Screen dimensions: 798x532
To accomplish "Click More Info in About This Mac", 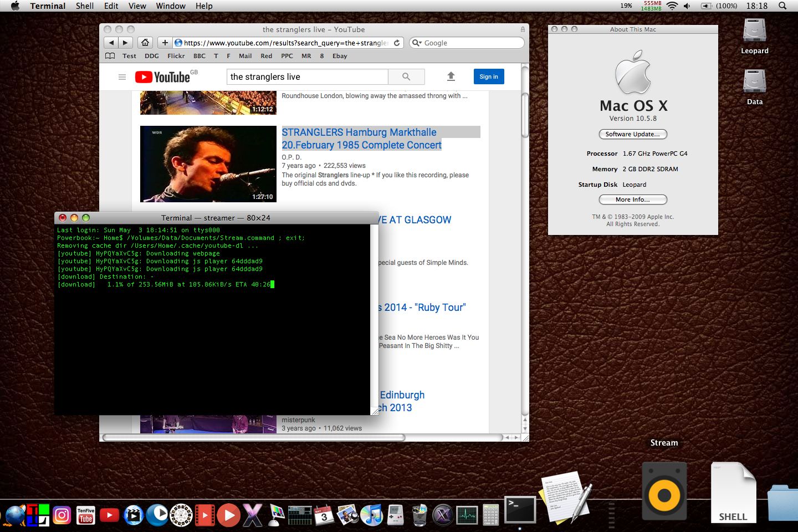I will click(633, 199).
